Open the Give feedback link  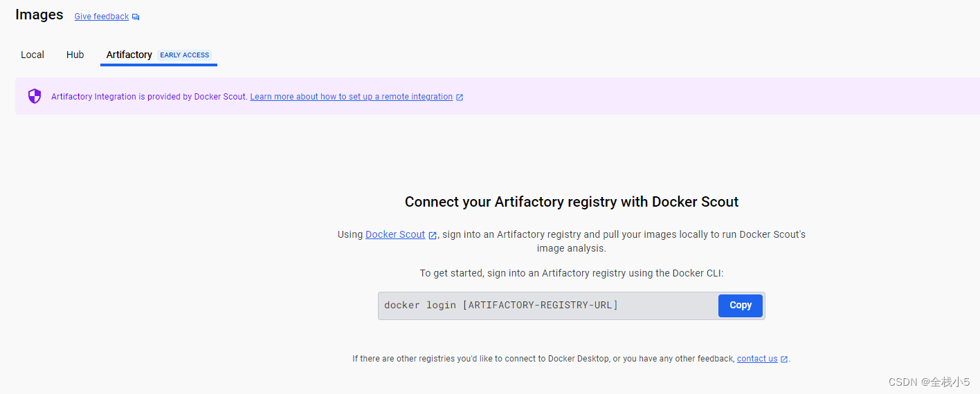(x=102, y=17)
